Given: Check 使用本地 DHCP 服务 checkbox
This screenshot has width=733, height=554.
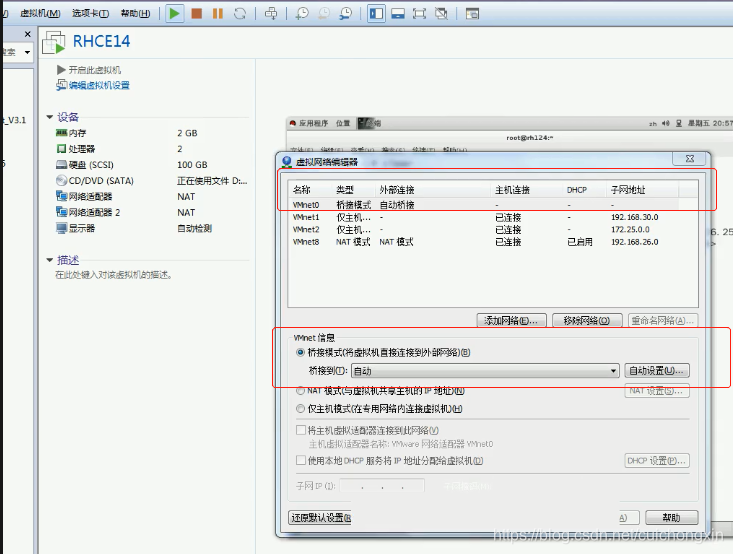Looking at the screenshot, I should point(301,460).
